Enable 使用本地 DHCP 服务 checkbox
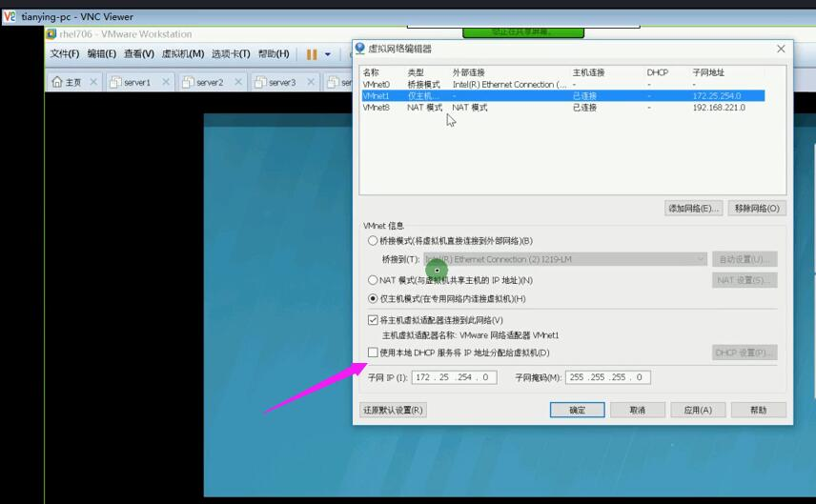The width and height of the screenshot is (816, 504). [x=373, y=353]
